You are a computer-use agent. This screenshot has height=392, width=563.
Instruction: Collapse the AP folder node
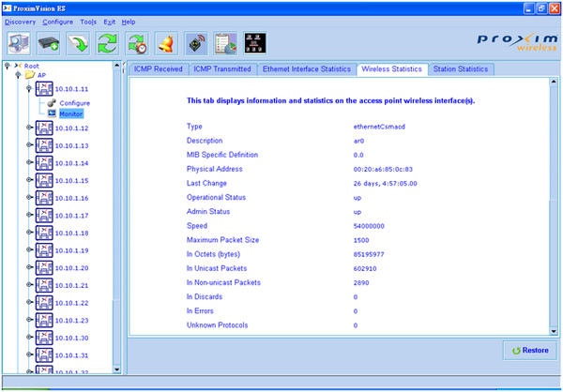click(18, 75)
